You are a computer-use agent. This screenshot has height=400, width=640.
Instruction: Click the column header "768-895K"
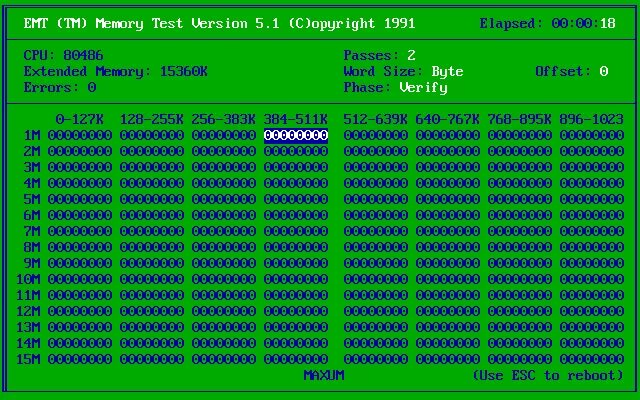coord(520,119)
